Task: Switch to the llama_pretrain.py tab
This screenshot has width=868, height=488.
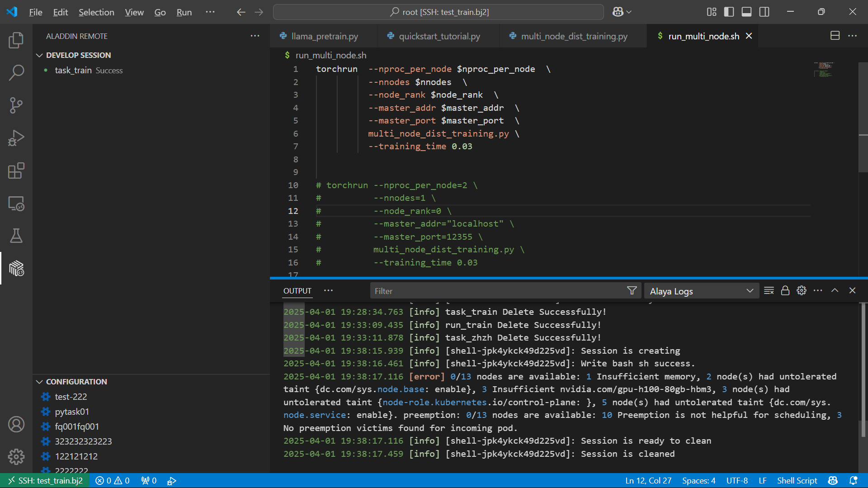Action: click(x=324, y=36)
